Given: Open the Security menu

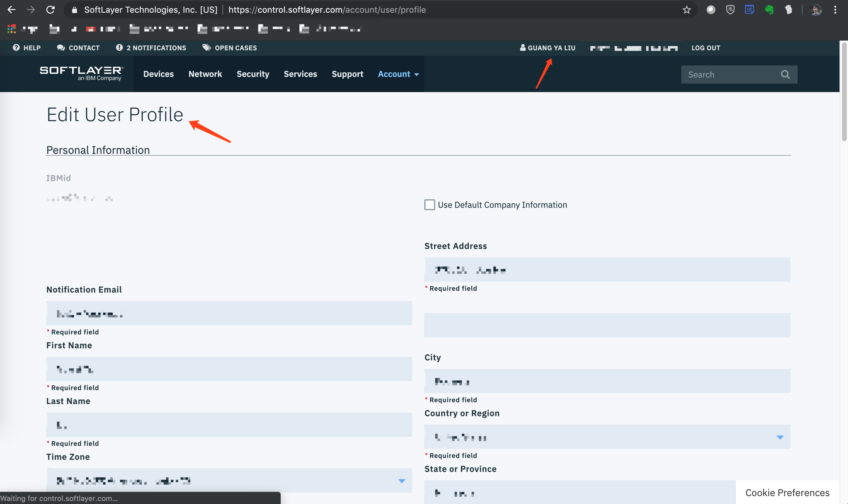Looking at the screenshot, I should point(253,74).
